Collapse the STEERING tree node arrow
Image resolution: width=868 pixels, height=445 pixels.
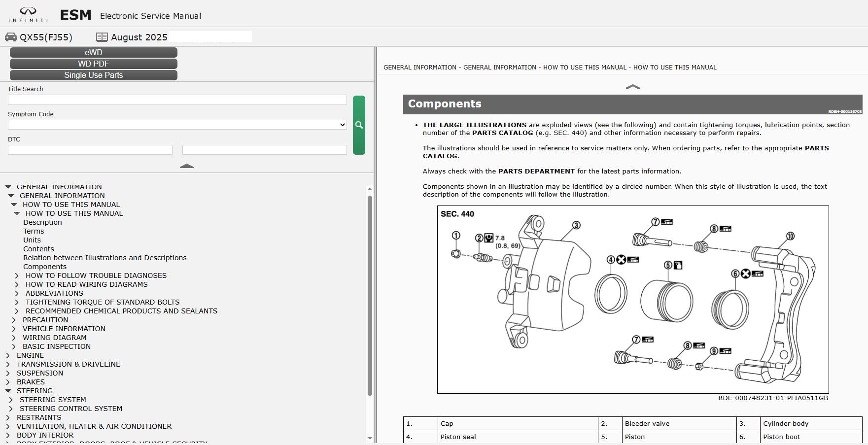tap(8, 391)
